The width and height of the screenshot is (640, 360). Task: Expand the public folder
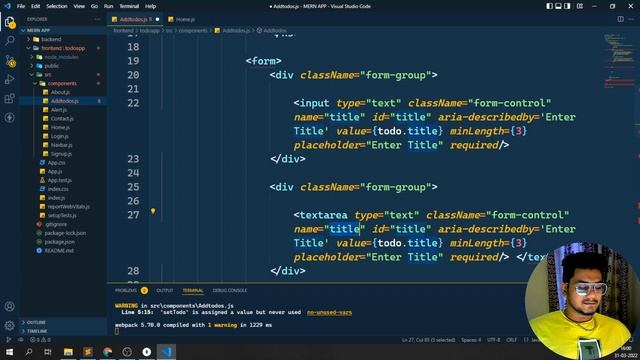point(51,66)
